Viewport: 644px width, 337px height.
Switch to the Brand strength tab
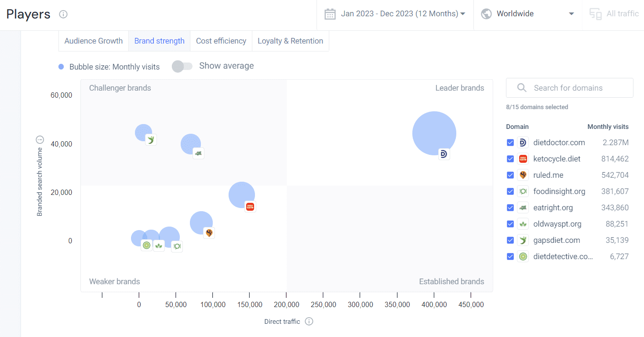tap(160, 41)
